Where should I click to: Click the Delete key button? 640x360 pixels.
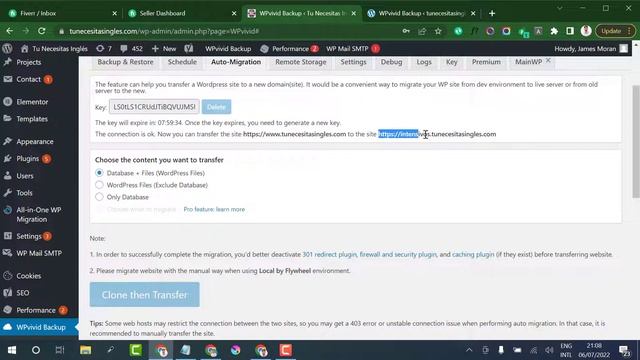[216, 107]
